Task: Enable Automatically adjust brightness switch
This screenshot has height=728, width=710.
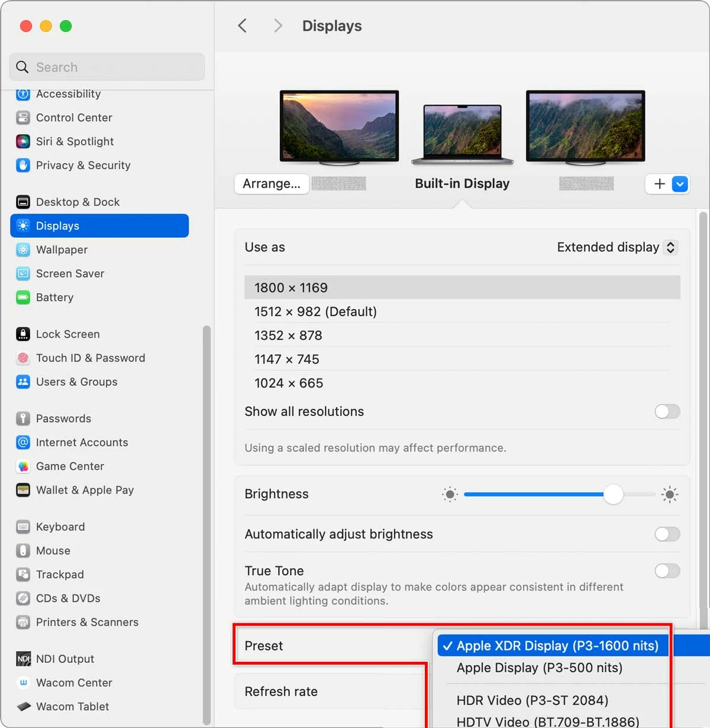Action: 667,534
